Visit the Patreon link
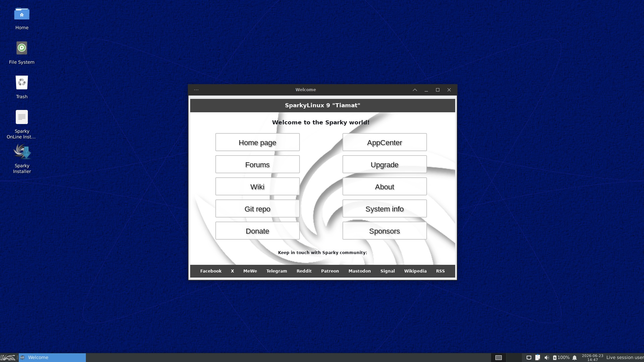 (330, 271)
